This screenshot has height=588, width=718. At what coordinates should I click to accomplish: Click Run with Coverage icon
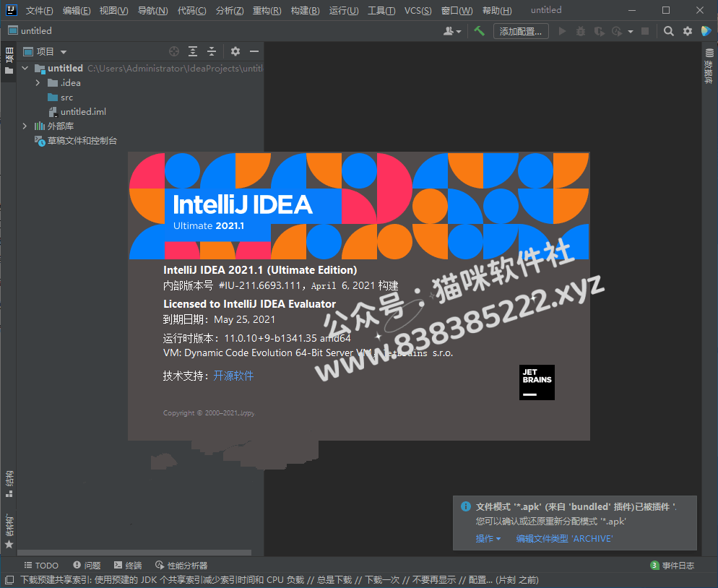click(x=599, y=31)
